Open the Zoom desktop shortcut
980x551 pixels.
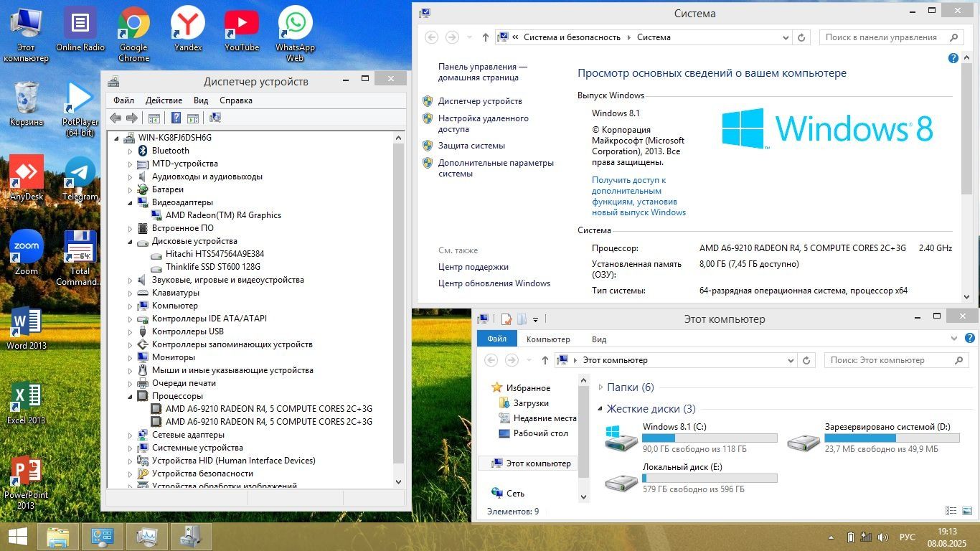(27, 253)
